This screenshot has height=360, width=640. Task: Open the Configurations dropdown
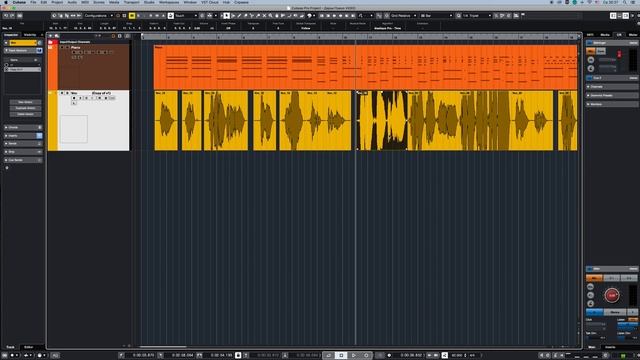[x=98, y=16]
